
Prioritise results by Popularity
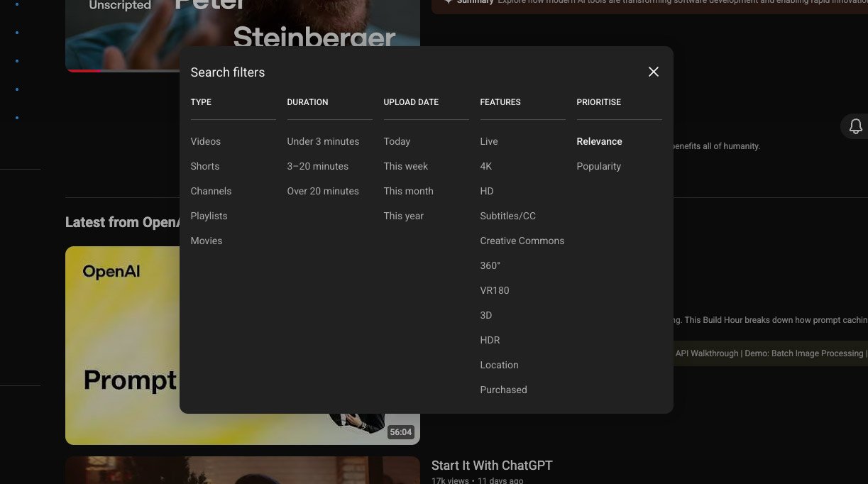point(599,166)
